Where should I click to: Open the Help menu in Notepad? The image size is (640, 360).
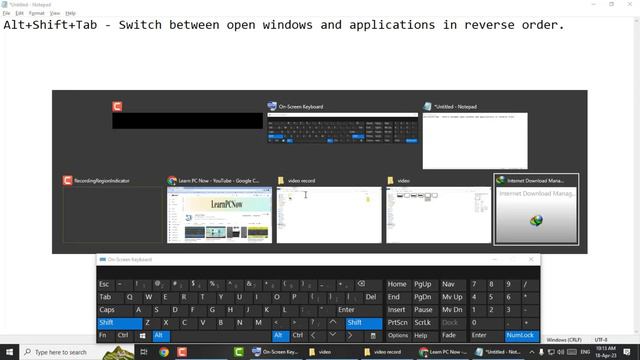click(71, 13)
